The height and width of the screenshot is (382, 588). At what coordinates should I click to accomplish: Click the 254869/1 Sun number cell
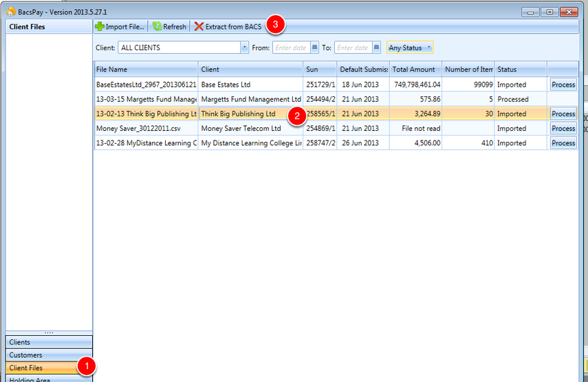(x=320, y=128)
